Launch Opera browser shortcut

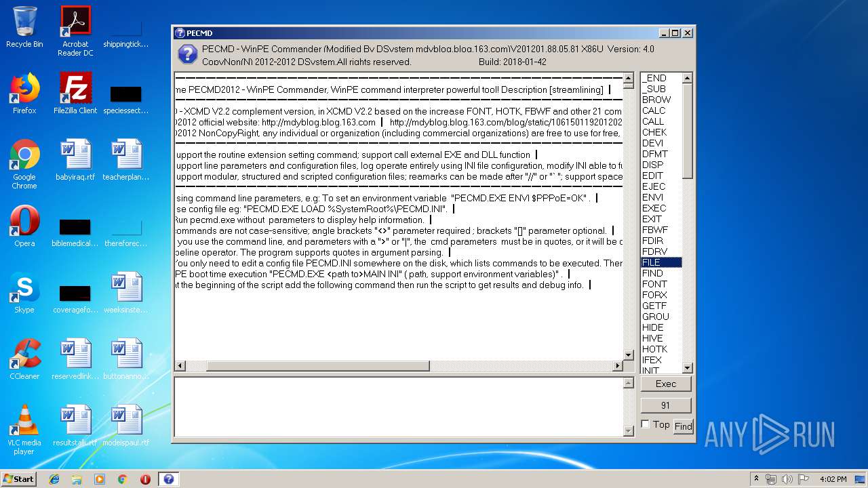(24, 226)
